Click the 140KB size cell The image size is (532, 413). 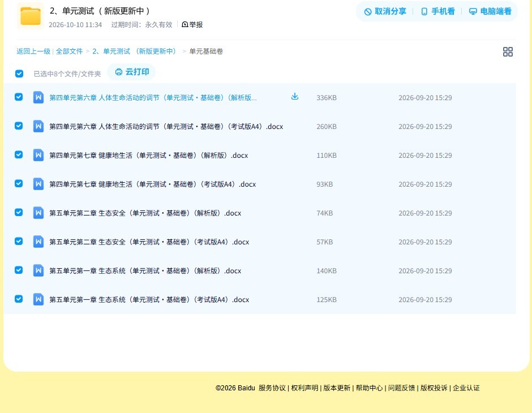point(327,270)
